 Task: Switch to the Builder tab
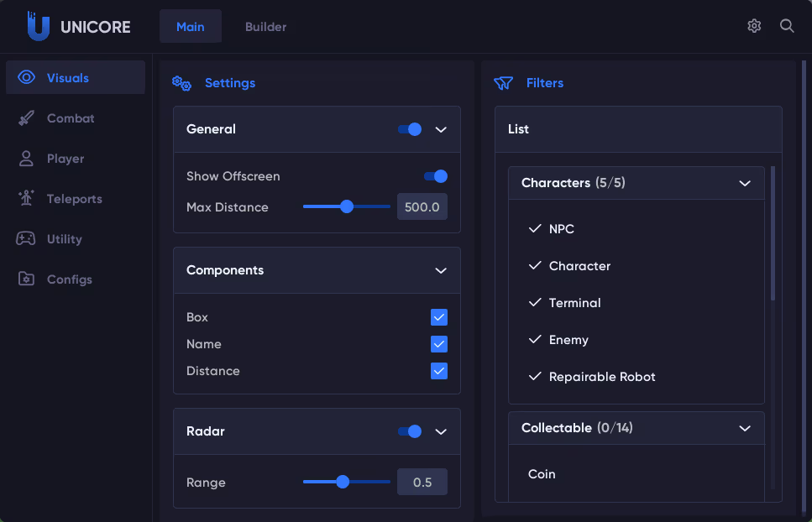[265, 27]
